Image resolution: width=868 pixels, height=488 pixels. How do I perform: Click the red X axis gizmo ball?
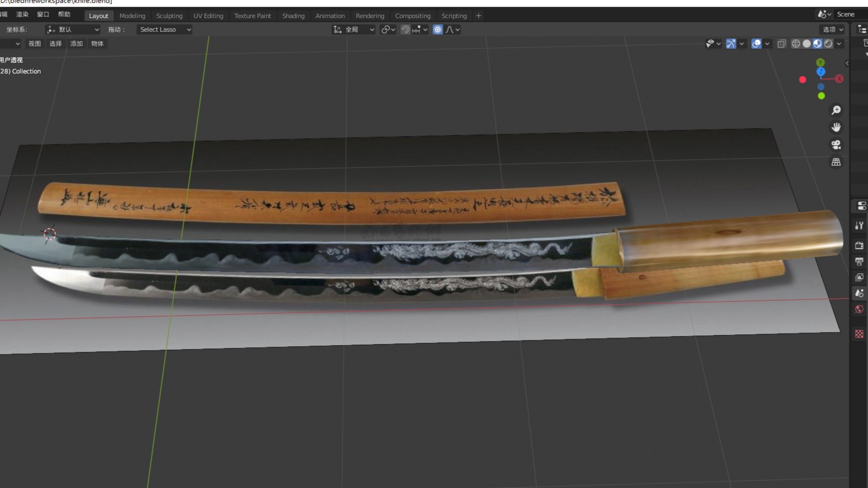coord(839,79)
